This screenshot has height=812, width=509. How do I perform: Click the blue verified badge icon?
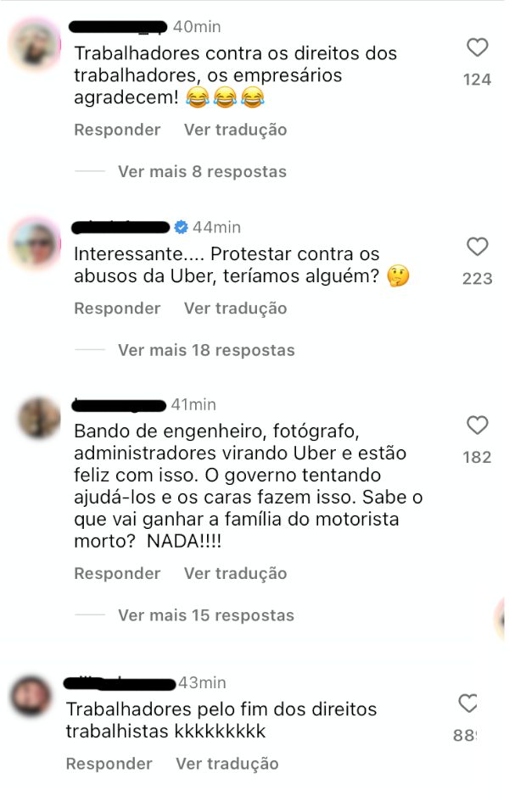(x=181, y=227)
